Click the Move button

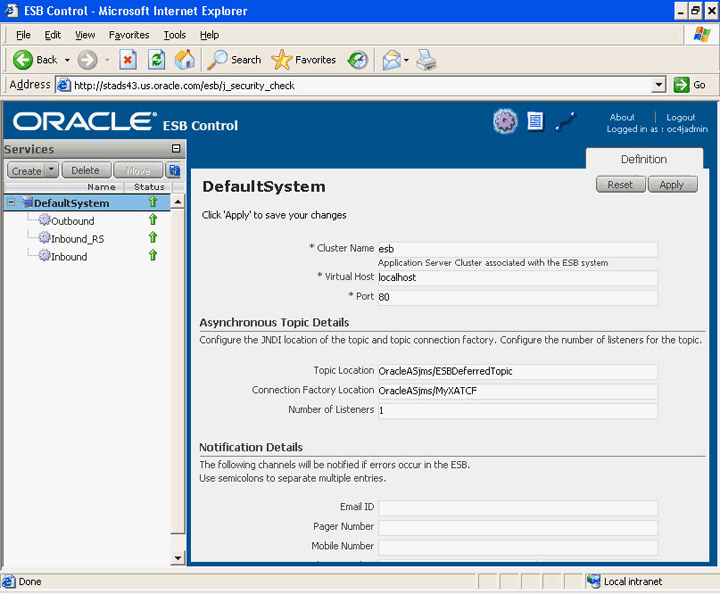pos(138,170)
